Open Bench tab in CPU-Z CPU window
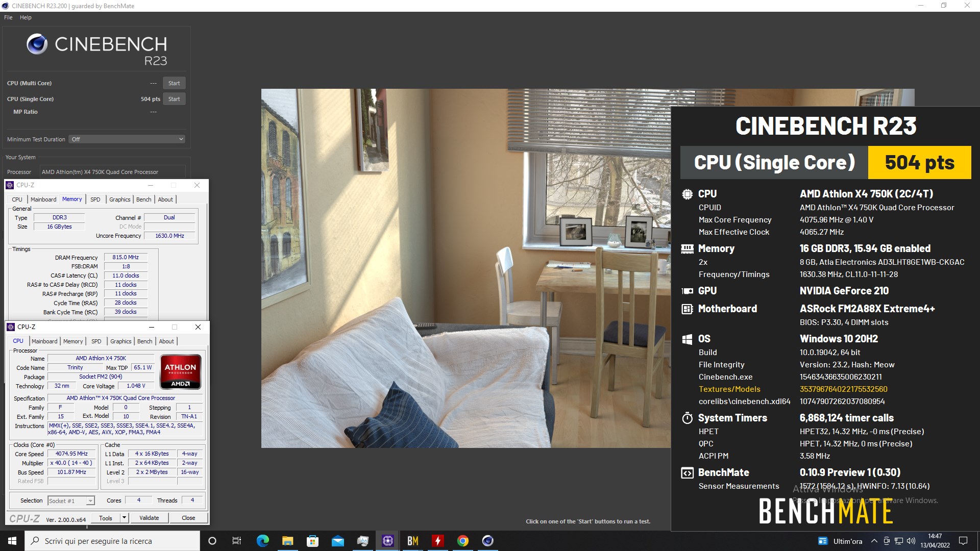This screenshot has height=551, width=980. (x=145, y=341)
